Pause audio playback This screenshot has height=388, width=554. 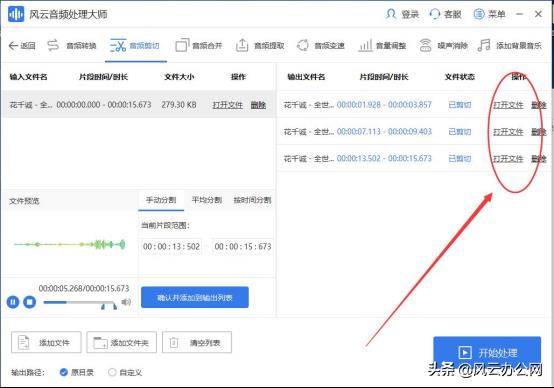[x=13, y=302]
